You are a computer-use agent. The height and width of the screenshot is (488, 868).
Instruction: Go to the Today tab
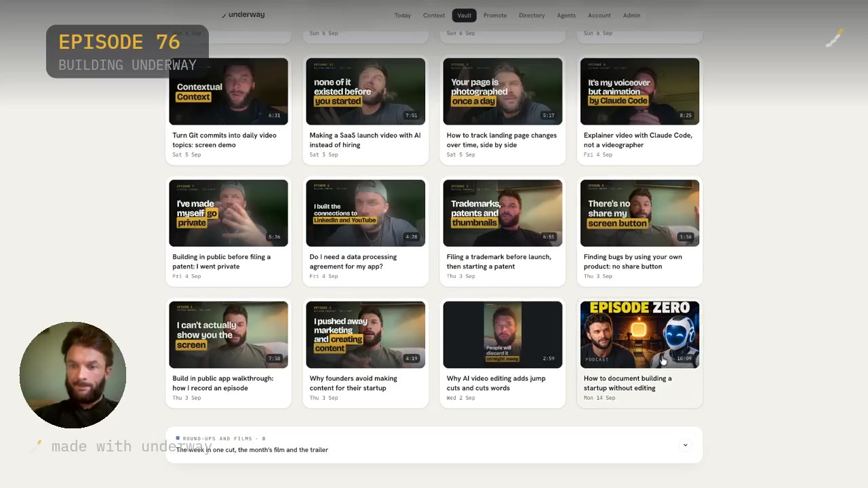point(403,16)
